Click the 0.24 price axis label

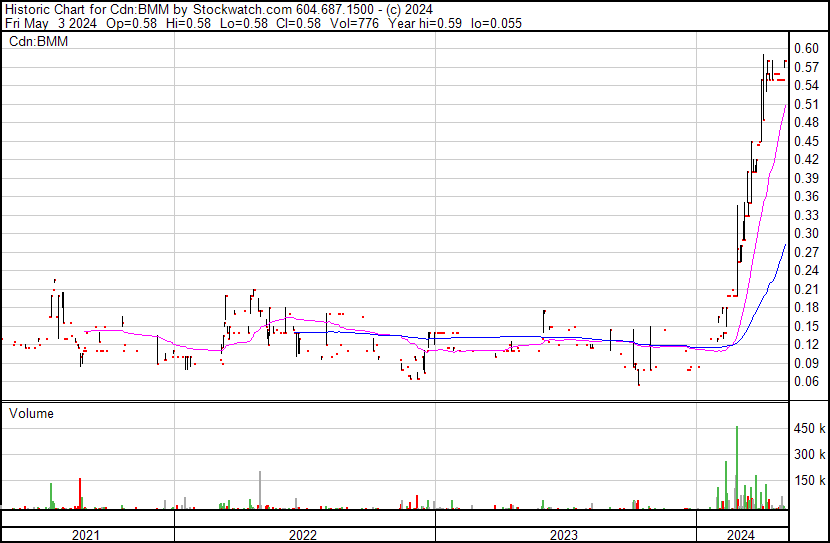[807, 270]
